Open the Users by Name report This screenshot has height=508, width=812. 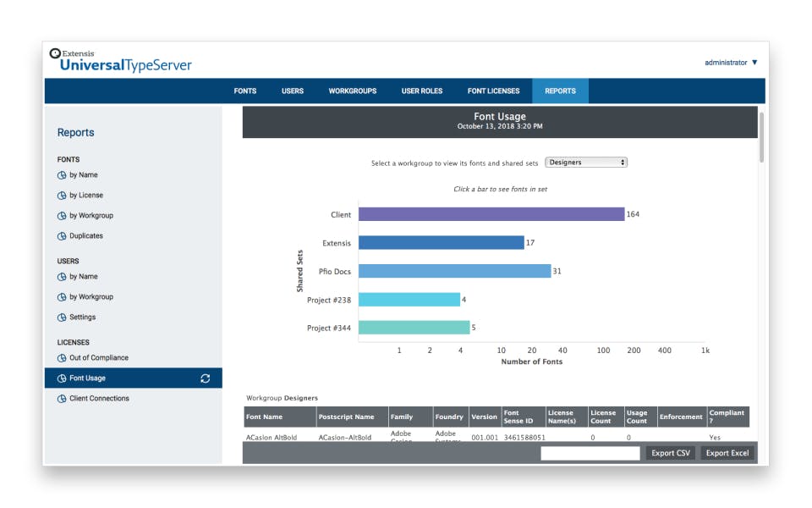point(84,276)
